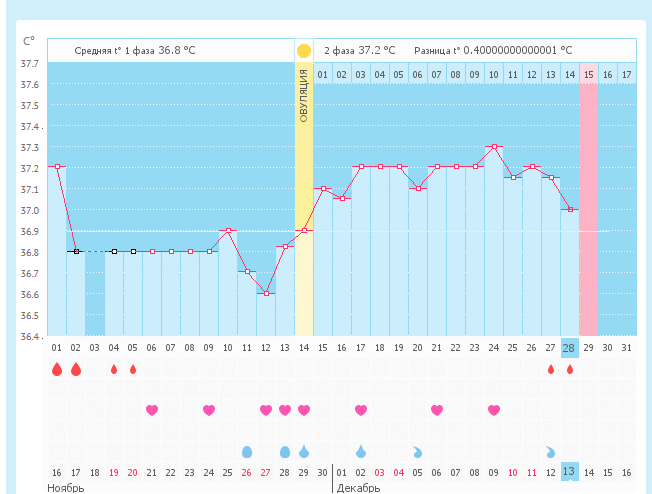Select the Декабрь month label
652x494 pixels.
pyautogui.click(x=359, y=488)
